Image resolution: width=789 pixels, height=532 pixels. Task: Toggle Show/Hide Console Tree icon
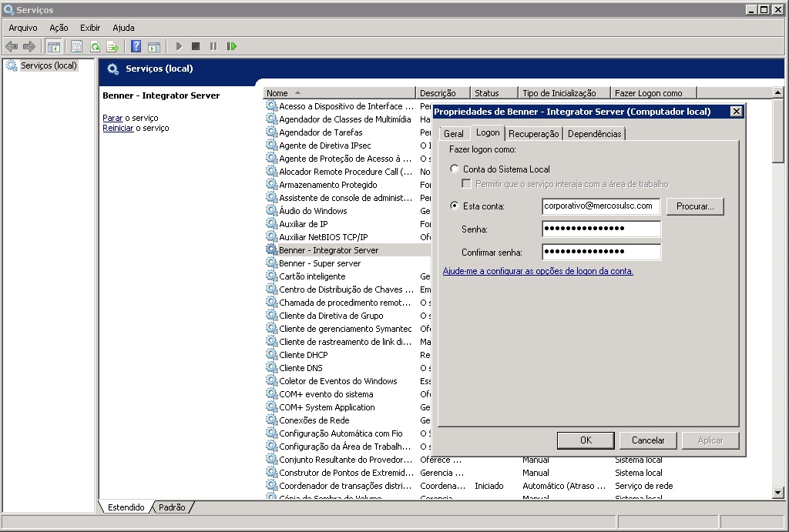coord(53,47)
